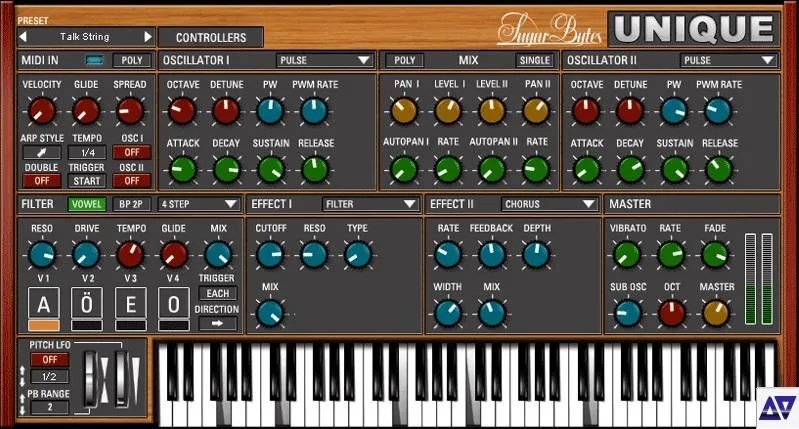Viewport: 799px width, 429px height.
Task: Click the VELOCITY knob
Action: [41, 111]
